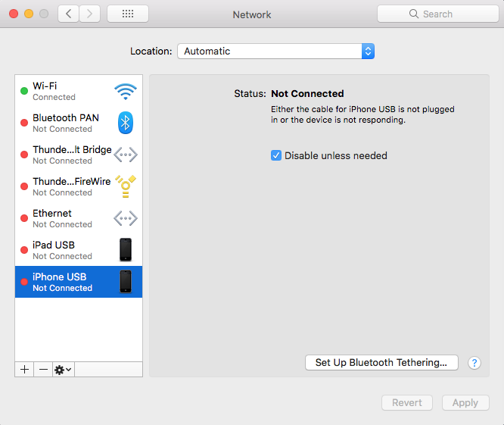
Task: Click the Wi-Fi signal icon
Action: tap(126, 92)
